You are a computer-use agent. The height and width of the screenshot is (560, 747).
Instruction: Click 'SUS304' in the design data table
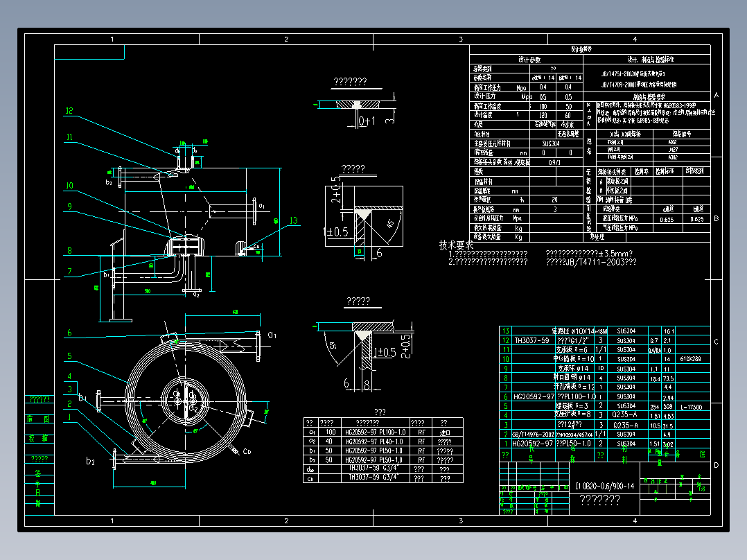pyautogui.click(x=551, y=143)
